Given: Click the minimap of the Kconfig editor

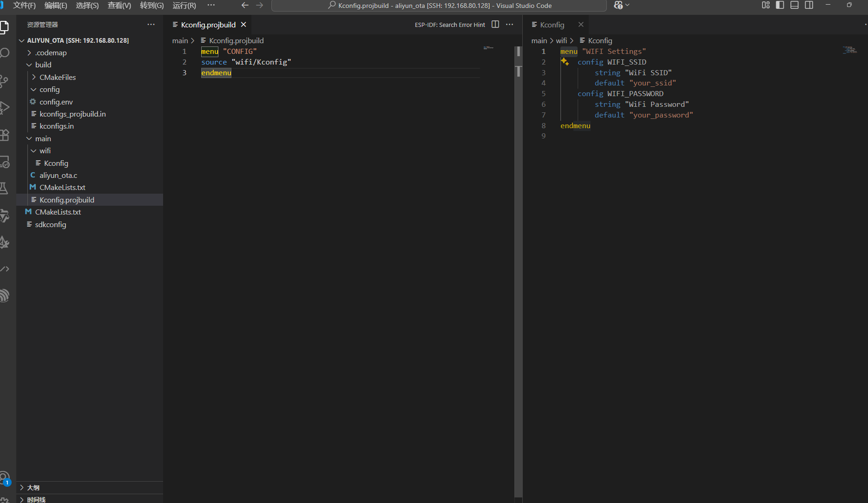Looking at the screenshot, I should (x=850, y=50).
